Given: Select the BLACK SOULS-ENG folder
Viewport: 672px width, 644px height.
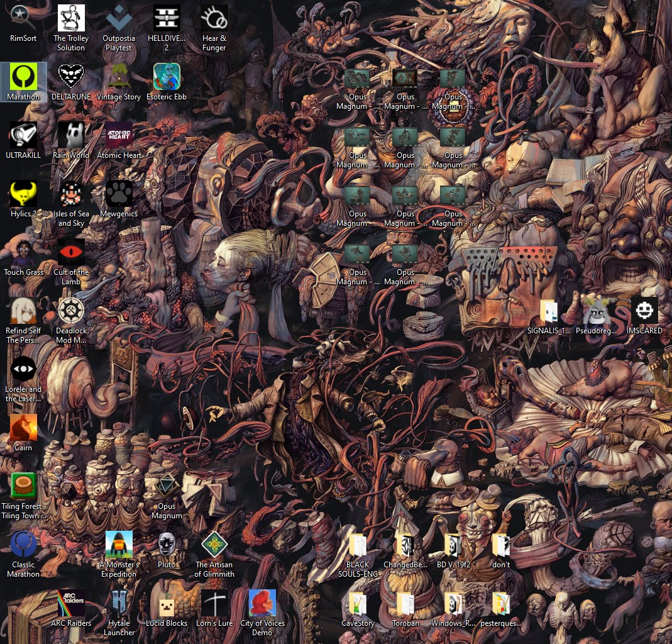Looking at the screenshot, I should tap(358, 545).
